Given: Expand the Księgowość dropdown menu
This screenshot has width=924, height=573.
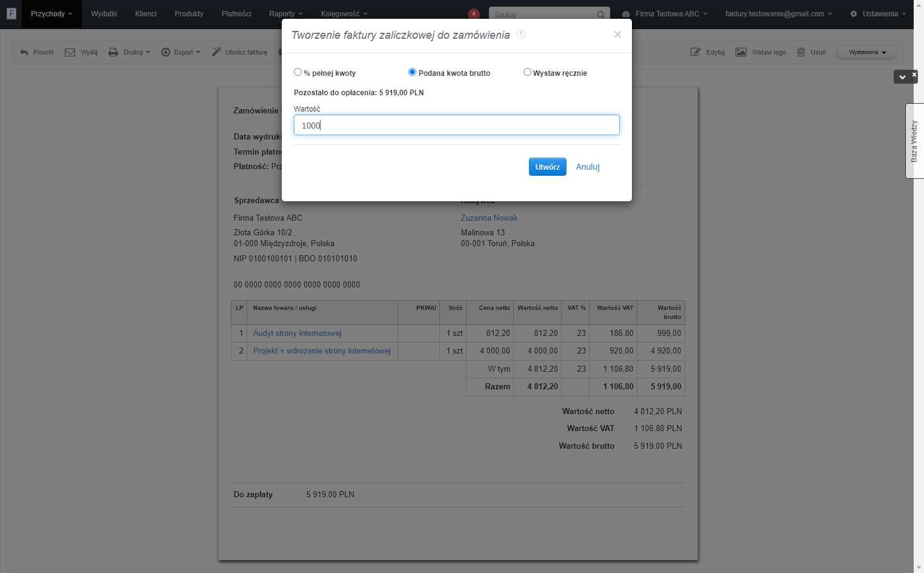Looking at the screenshot, I should 344,14.
